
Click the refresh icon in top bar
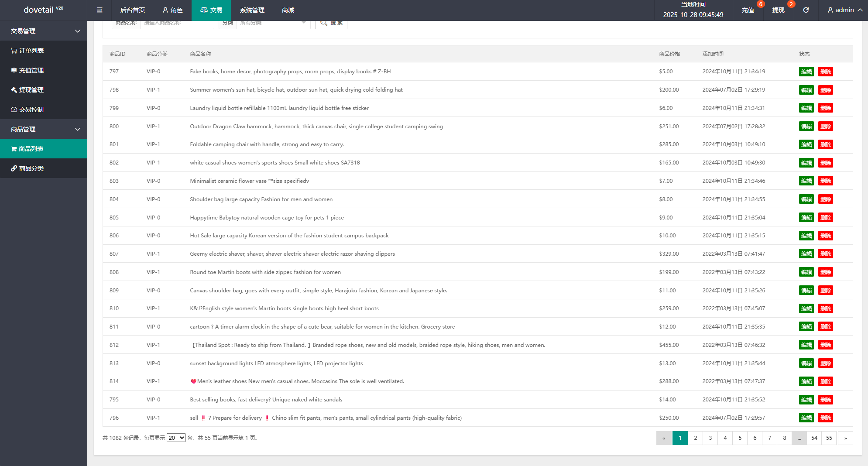click(x=806, y=10)
